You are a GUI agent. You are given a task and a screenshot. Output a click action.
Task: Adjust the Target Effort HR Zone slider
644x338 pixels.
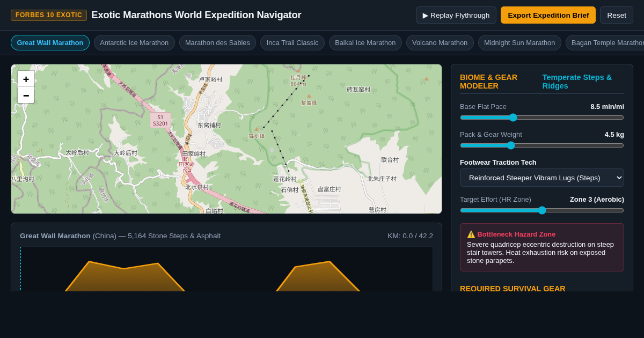click(x=542, y=210)
